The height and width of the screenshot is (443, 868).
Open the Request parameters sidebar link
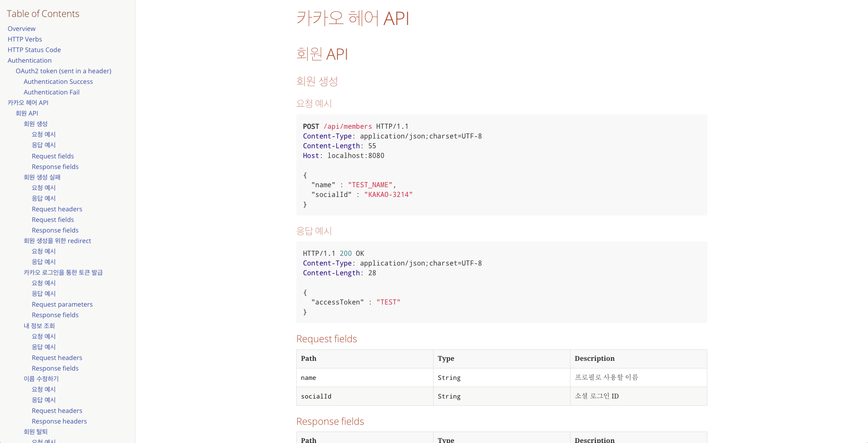62,304
